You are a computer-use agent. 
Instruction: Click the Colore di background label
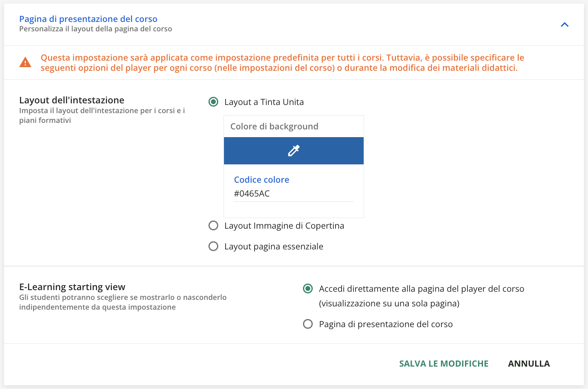click(x=274, y=126)
